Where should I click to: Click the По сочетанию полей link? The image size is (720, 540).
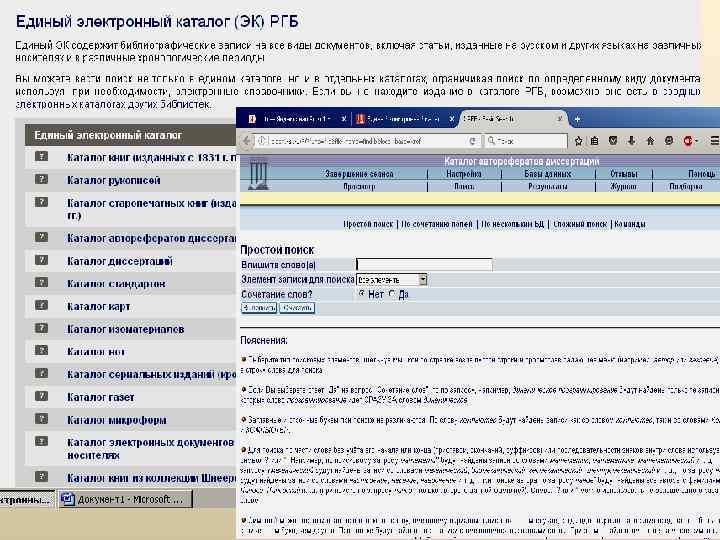coord(437,224)
